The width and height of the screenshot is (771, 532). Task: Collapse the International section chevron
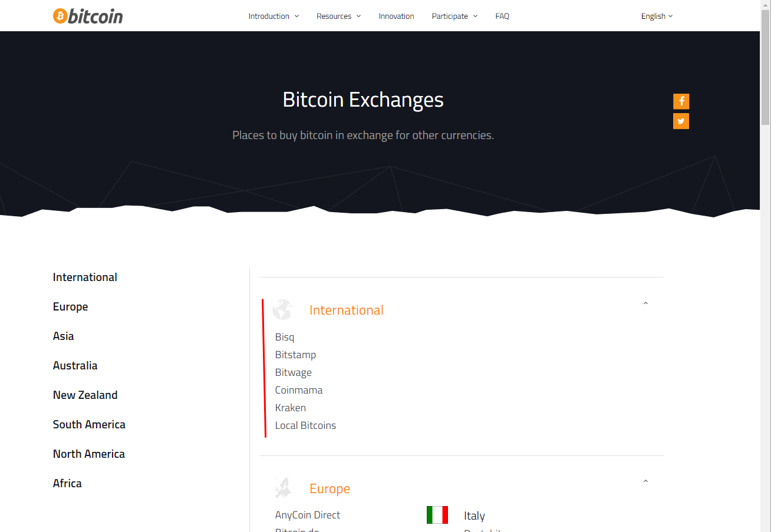pos(645,303)
